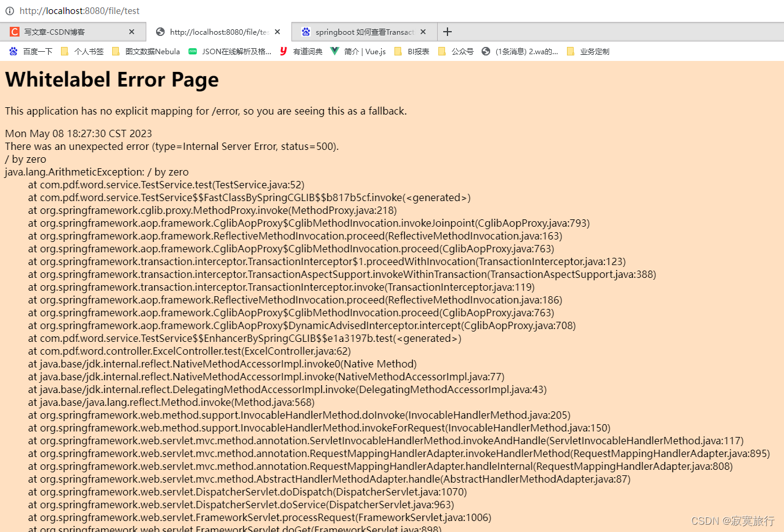Click the invokeAndHandle(ServletInvocableHandlerMethod.java:117) line
The image size is (784, 532).
pos(386,441)
